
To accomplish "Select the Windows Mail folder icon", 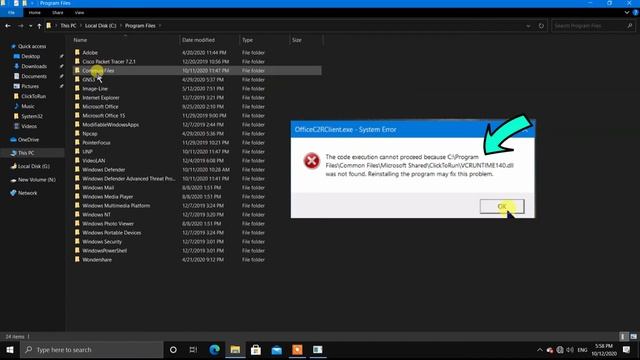I will coord(77,187).
